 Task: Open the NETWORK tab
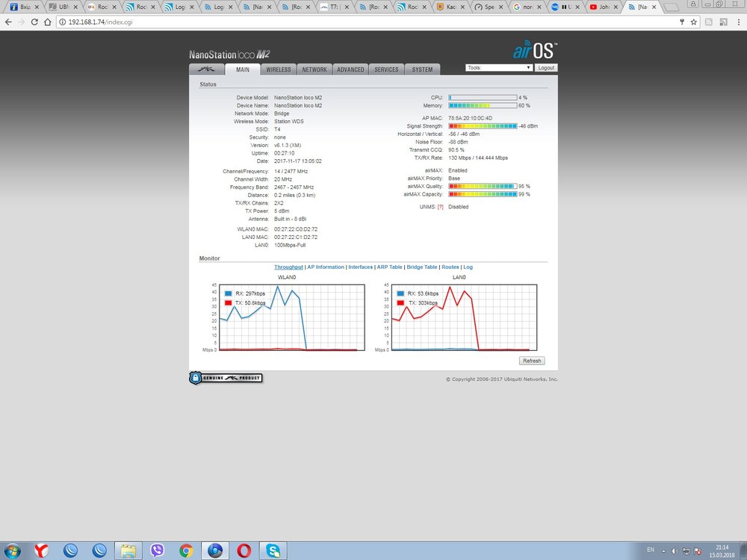314,69
